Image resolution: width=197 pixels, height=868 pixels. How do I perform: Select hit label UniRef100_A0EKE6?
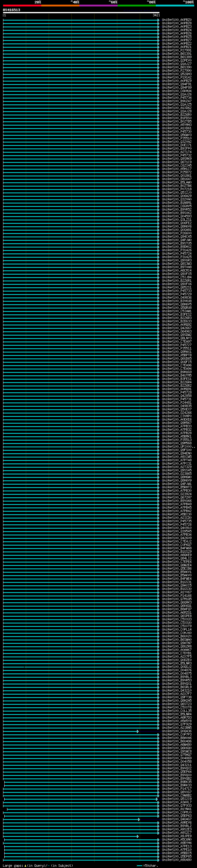(177, 419)
